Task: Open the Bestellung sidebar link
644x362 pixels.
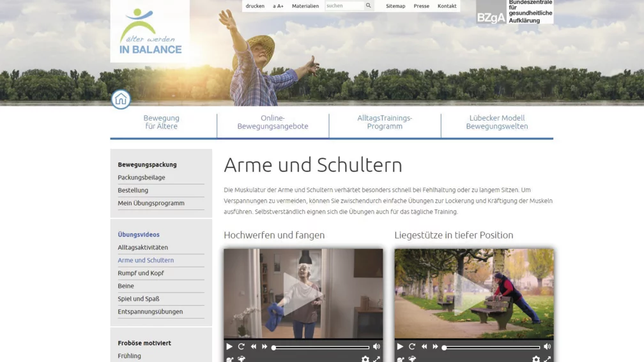Action: 133,190
